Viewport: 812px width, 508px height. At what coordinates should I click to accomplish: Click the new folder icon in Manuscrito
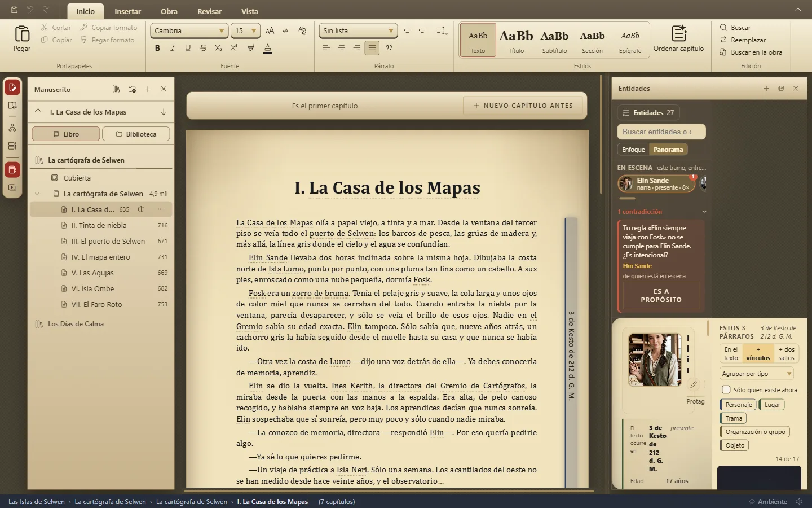pyautogui.click(x=132, y=89)
